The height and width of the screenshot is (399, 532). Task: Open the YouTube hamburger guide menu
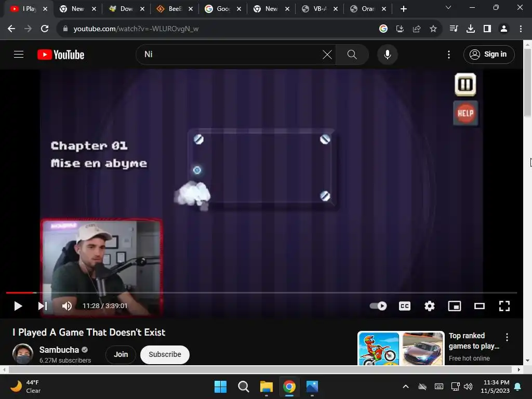[x=19, y=54]
